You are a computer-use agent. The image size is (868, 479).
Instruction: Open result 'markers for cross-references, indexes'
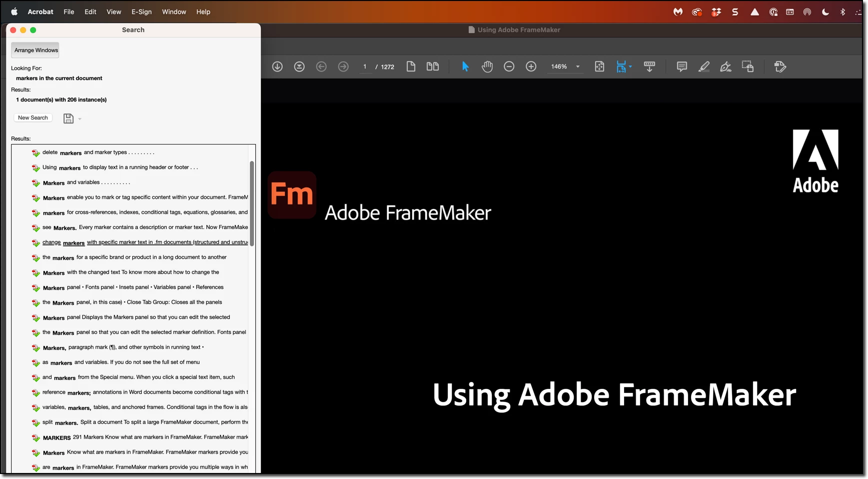click(145, 212)
